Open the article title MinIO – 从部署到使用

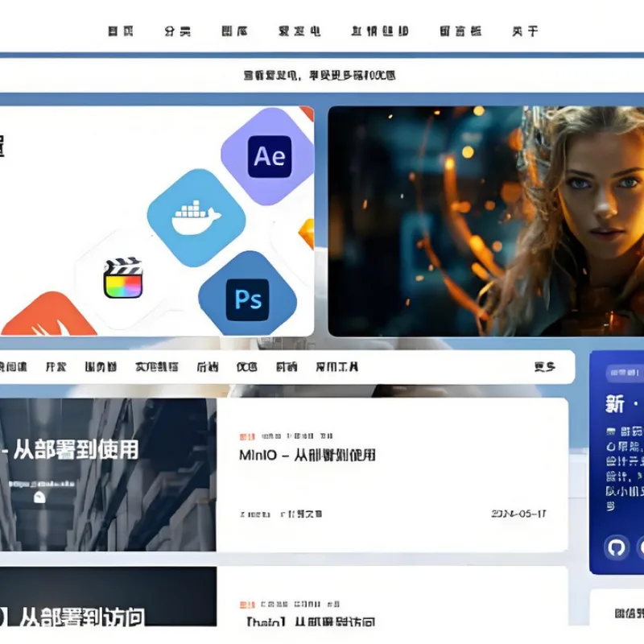click(308, 455)
